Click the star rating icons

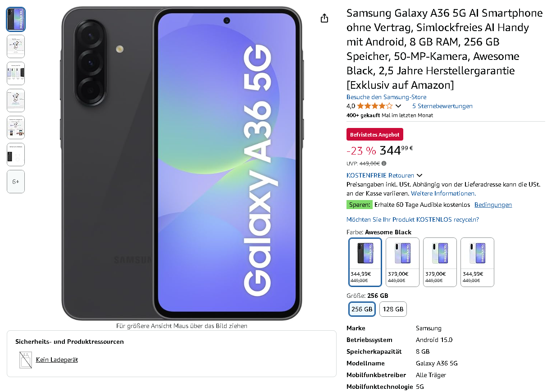[375, 106]
